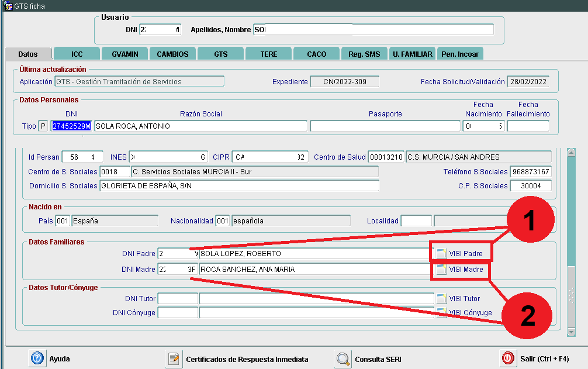Go to the Pen. Incoar tab
The image size is (588, 369).
tap(460, 54)
